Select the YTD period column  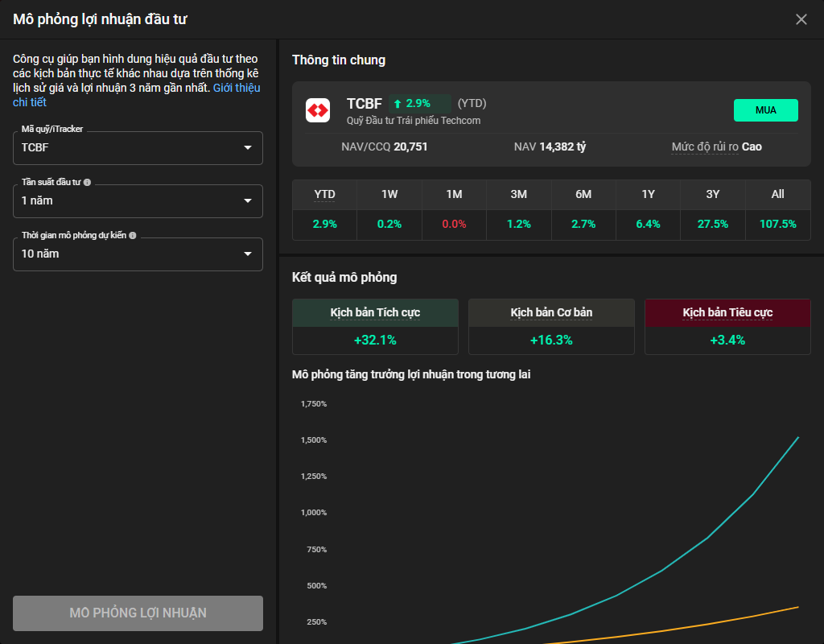[x=324, y=195]
